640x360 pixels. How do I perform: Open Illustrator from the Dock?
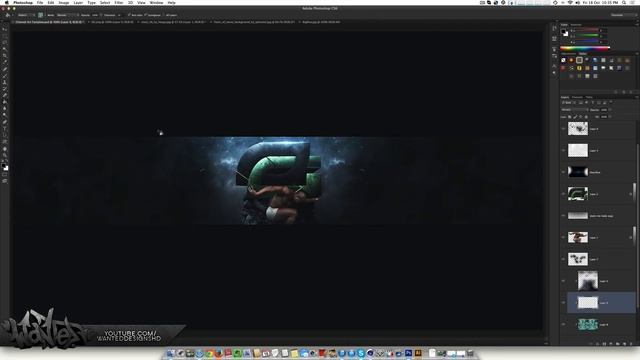tap(418, 353)
